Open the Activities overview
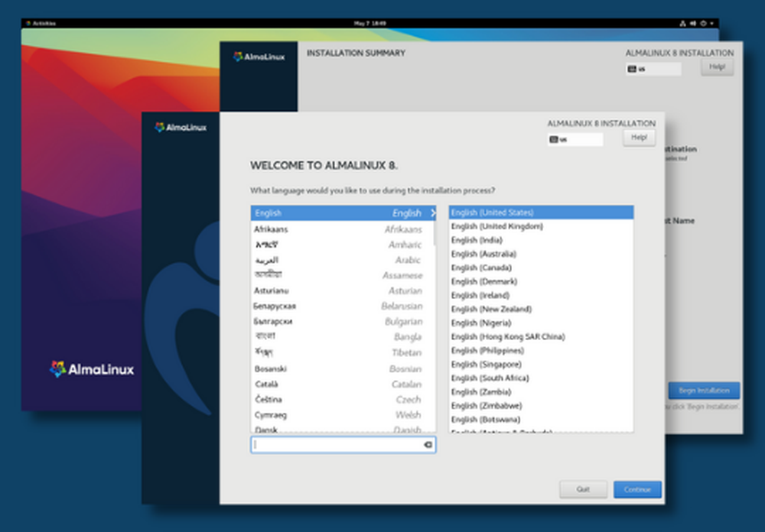 (41, 23)
